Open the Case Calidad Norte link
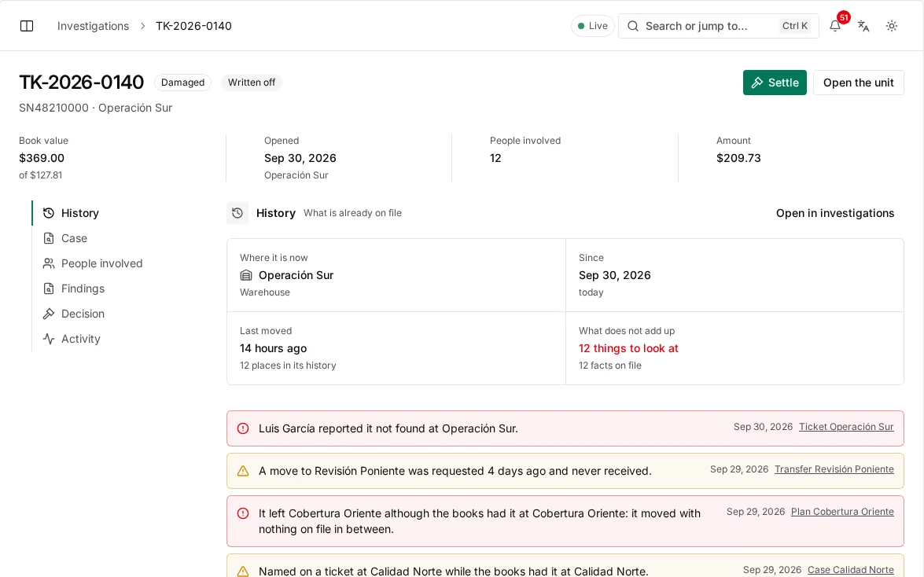 [x=850, y=570]
